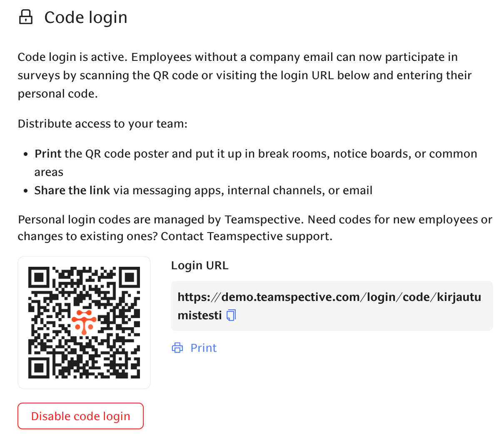Copy the login URL with the copy icon
Screen dimensions: 504x441
click(x=231, y=315)
